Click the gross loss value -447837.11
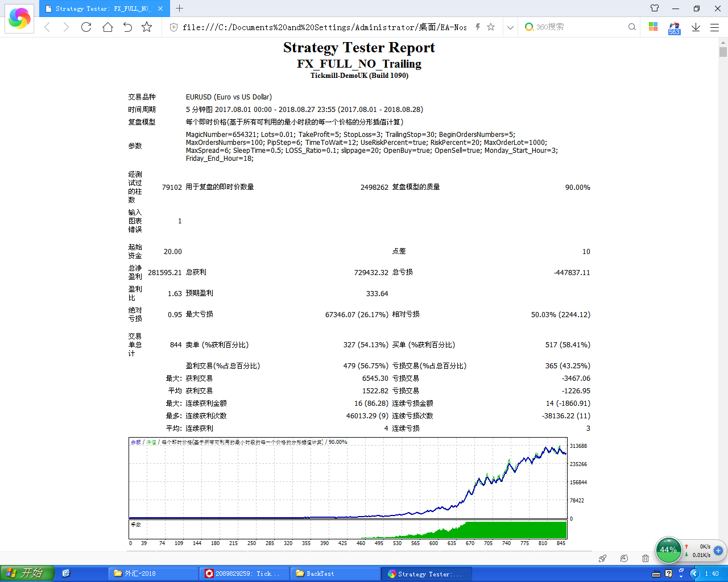The width and height of the screenshot is (728, 582). tap(572, 273)
